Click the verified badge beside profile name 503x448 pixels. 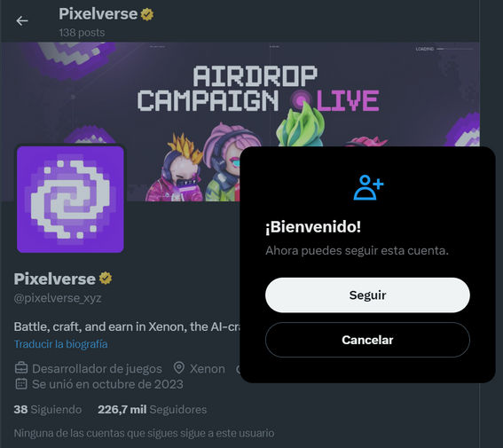[x=106, y=279]
